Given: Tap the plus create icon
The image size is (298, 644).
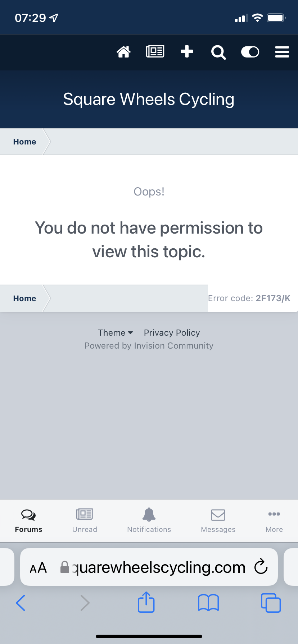Looking at the screenshot, I should pos(187,52).
